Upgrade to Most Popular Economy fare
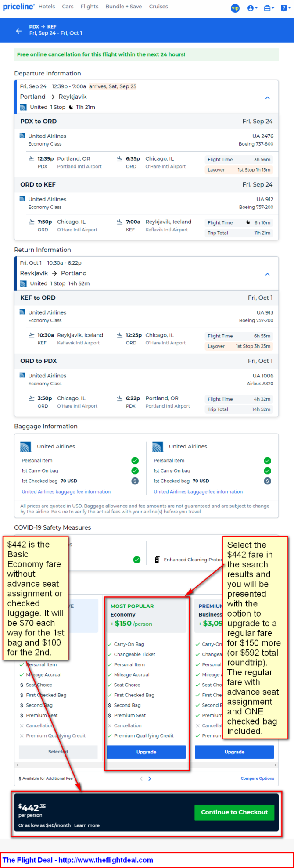This screenshot has height=868, width=294. tap(146, 752)
